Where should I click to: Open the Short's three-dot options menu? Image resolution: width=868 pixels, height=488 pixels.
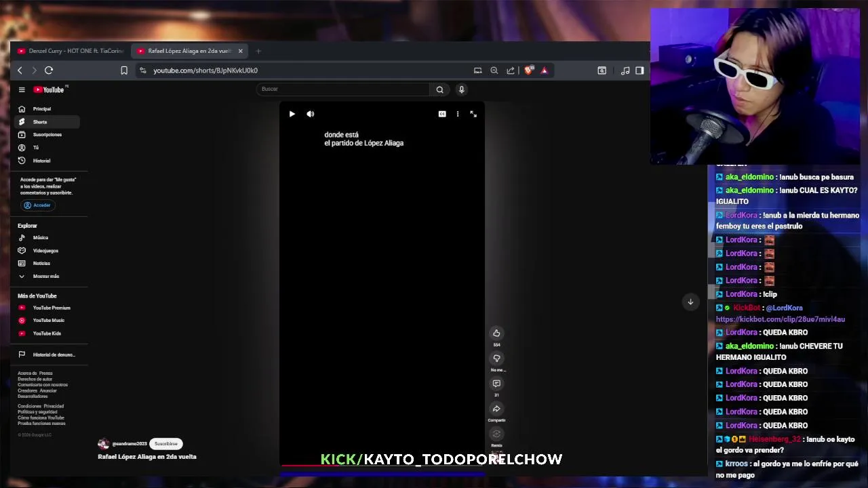[458, 114]
